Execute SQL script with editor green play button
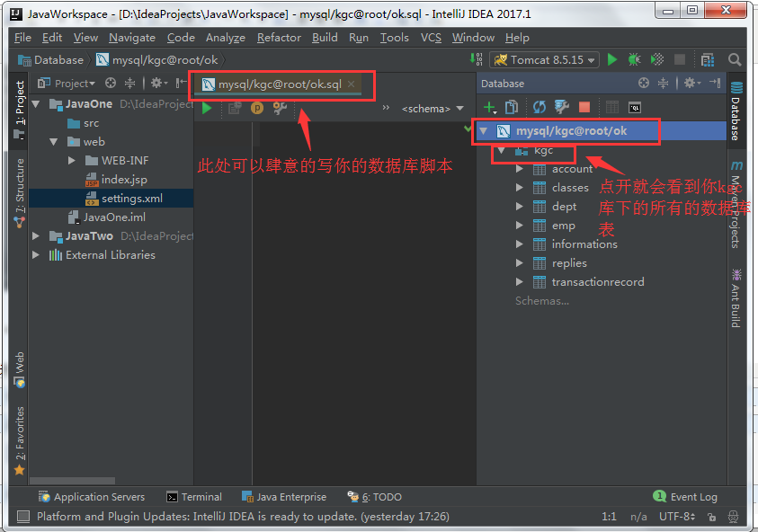 [x=207, y=108]
